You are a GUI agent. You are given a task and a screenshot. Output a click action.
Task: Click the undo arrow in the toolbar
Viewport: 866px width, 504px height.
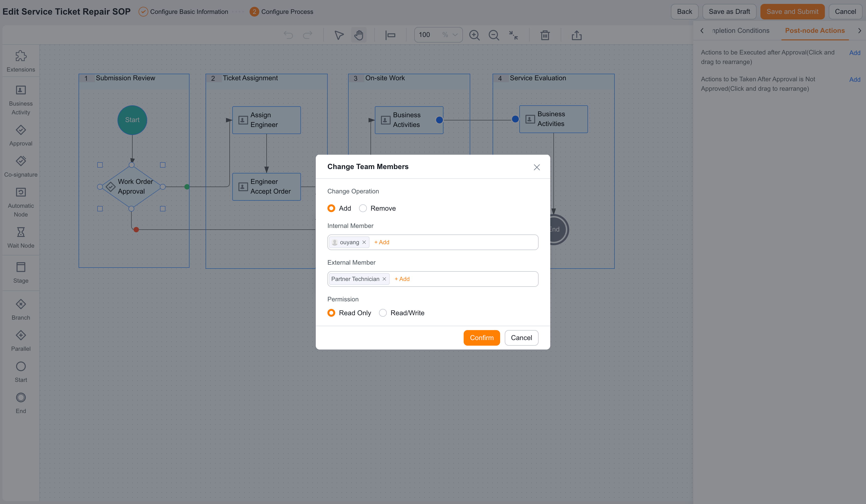tap(288, 35)
